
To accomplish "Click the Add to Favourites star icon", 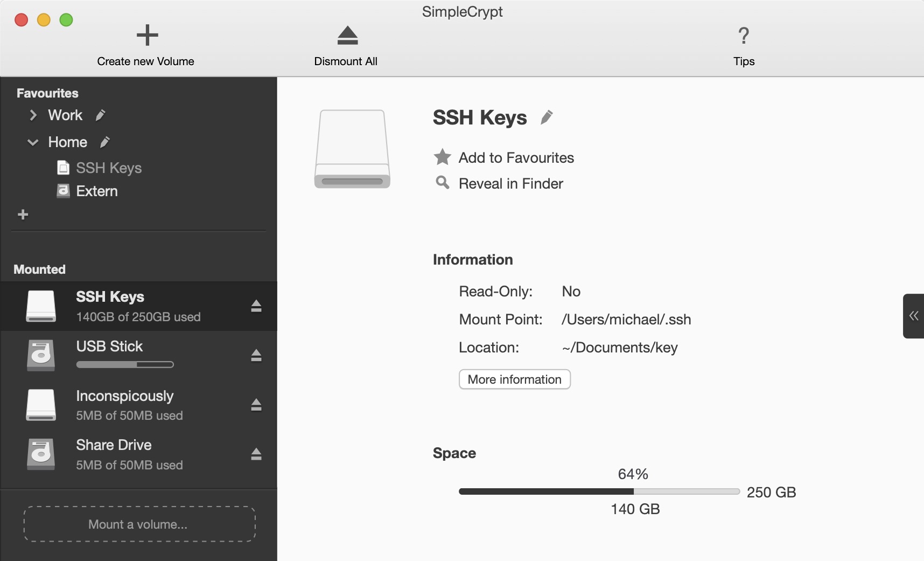I will click(x=443, y=157).
